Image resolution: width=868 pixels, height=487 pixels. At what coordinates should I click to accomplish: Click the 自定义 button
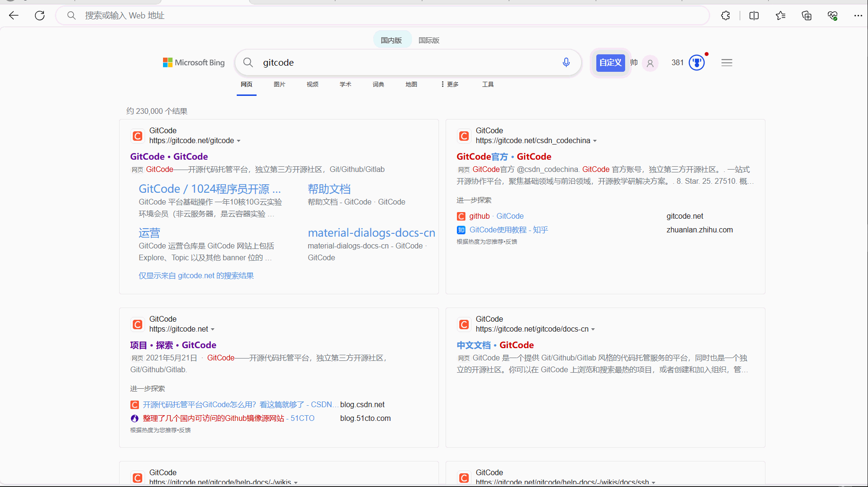pyautogui.click(x=610, y=62)
